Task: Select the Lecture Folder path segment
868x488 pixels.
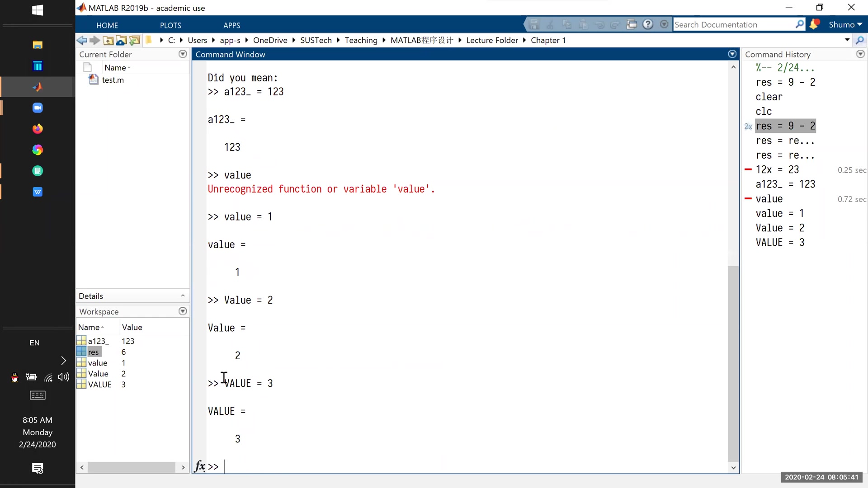Action: click(x=492, y=40)
